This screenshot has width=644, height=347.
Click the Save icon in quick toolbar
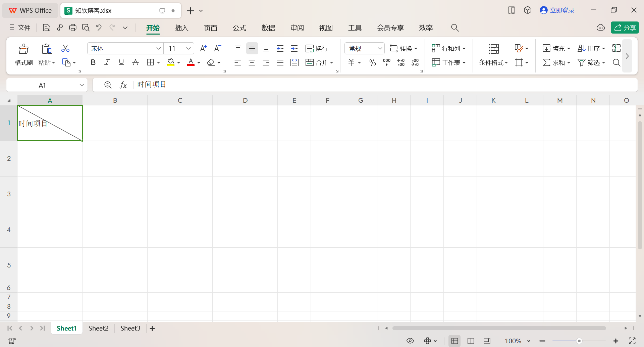point(46,28)
